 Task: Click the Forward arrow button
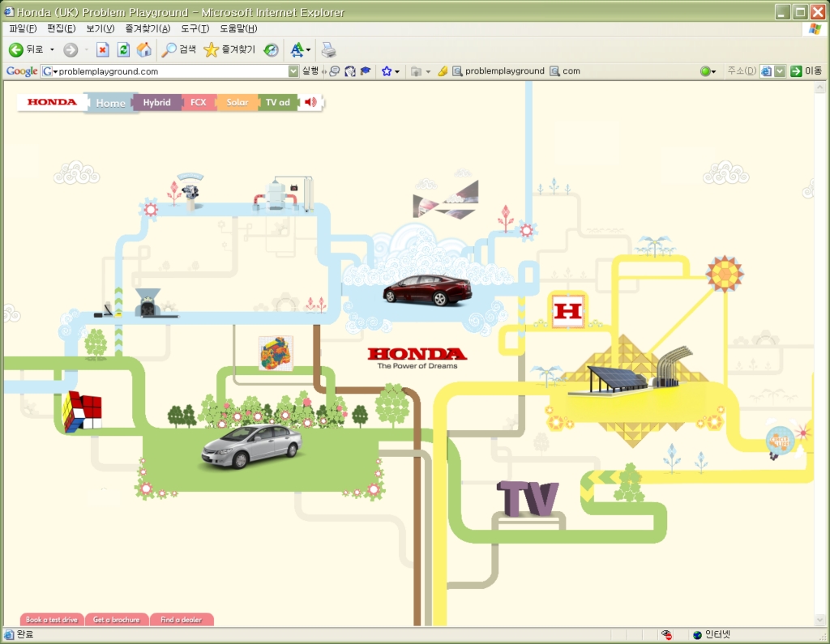[71, 49]
